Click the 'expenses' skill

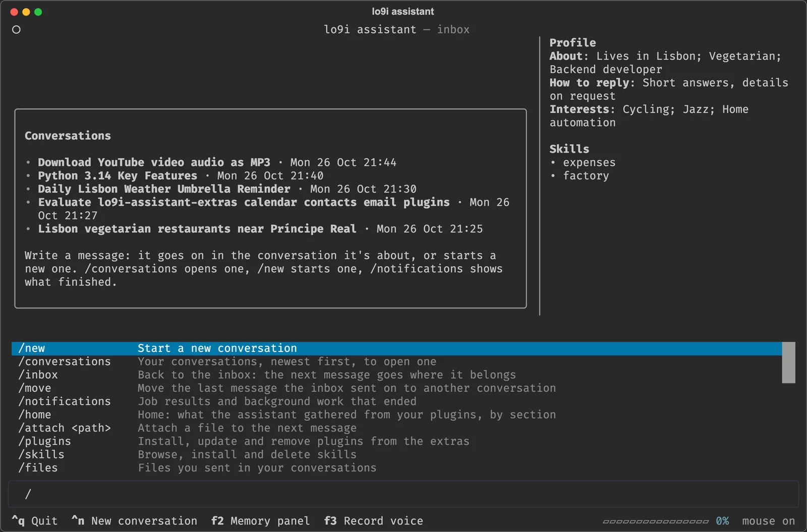click(x=589, y=162)
